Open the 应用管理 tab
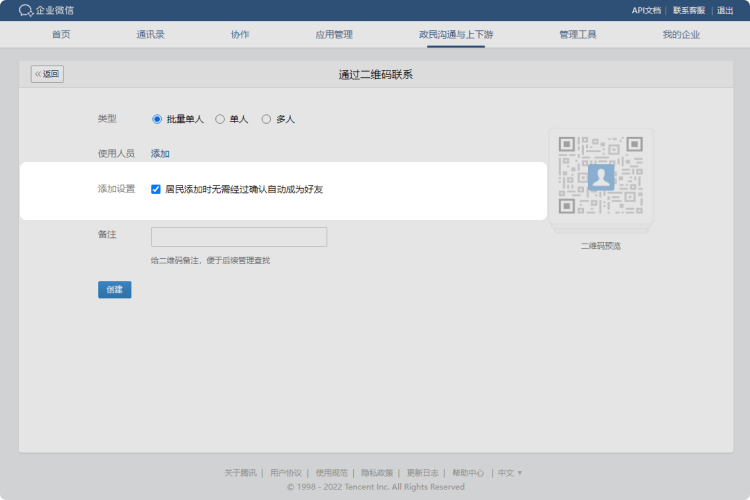The height and width of the screenshot is (500, 750). click(334, 34)
